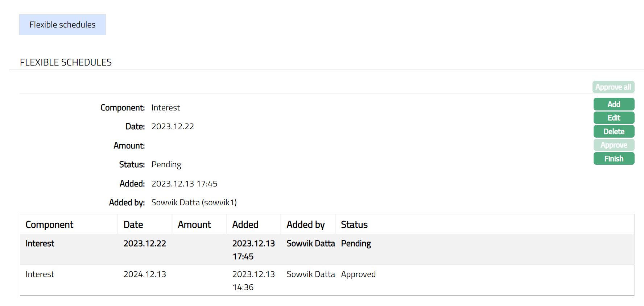Select the Interest row dated 2023.12.22
Viewport: 644px width, 306px height.
[x=40, y=243]
